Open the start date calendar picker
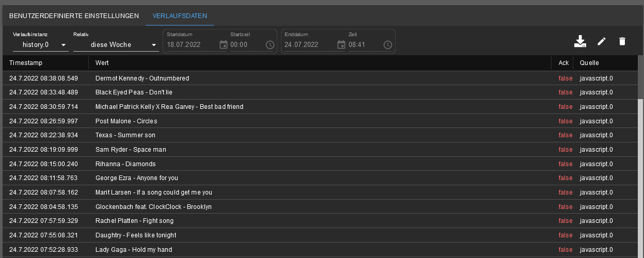 (x=223, y=45)
